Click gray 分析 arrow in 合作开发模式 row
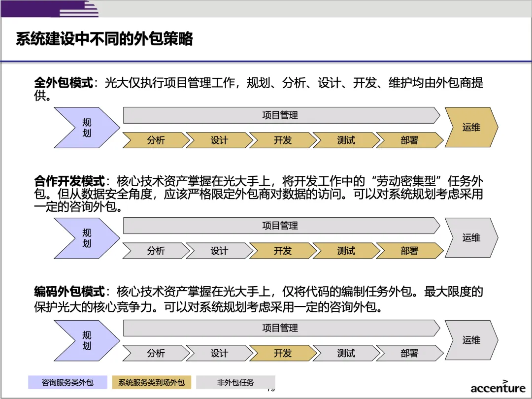Image resolution: width=532 pixels, height=399 pixels. point(156,251)
